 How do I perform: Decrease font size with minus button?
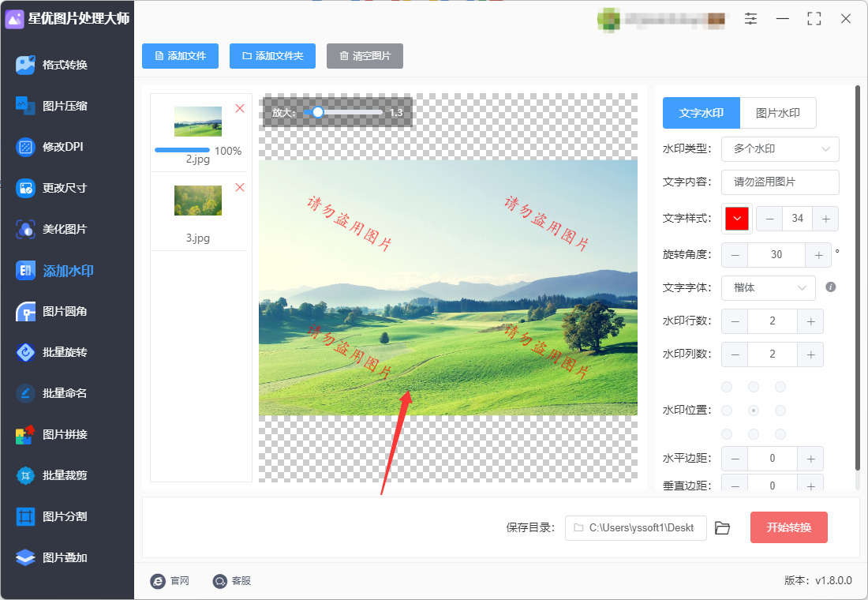point(769,219)
